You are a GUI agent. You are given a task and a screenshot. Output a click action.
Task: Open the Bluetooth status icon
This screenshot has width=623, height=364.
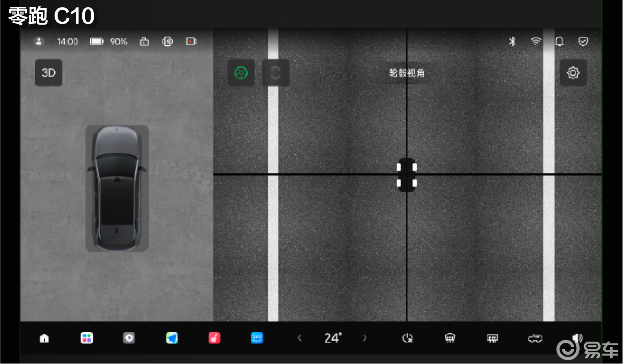[x=512, y=41]
